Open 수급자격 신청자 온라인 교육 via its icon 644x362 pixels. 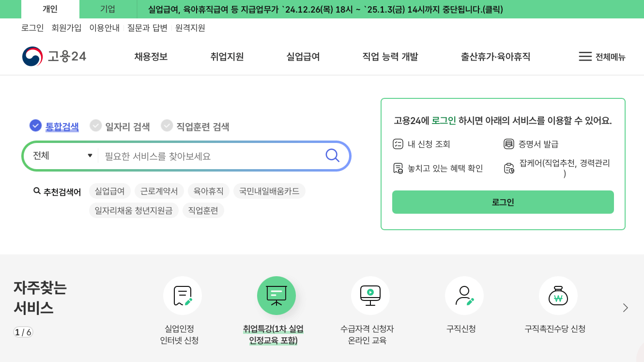[370, 296]
